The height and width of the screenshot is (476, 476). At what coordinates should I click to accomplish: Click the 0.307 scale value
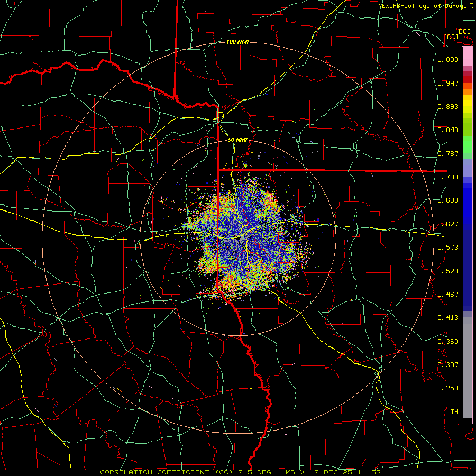click(448, 364)
